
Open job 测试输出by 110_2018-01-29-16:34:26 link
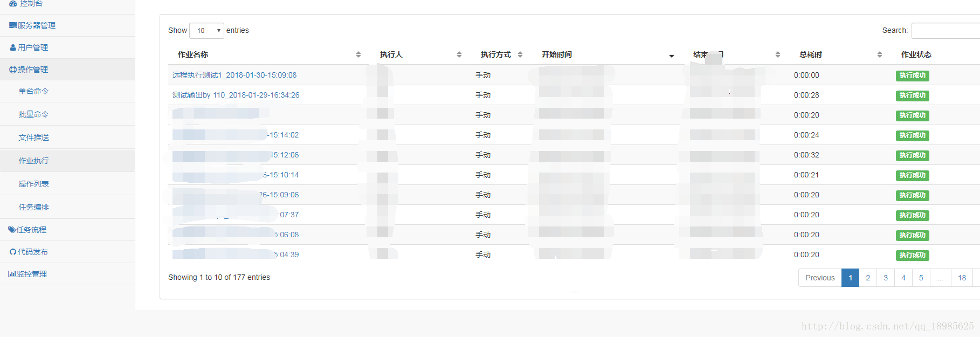(236, 95)
